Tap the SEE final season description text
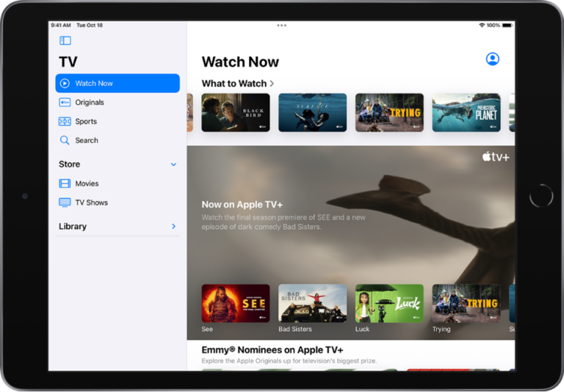The height and width of the screenshot is (392, 564). [x=283, y=222]
